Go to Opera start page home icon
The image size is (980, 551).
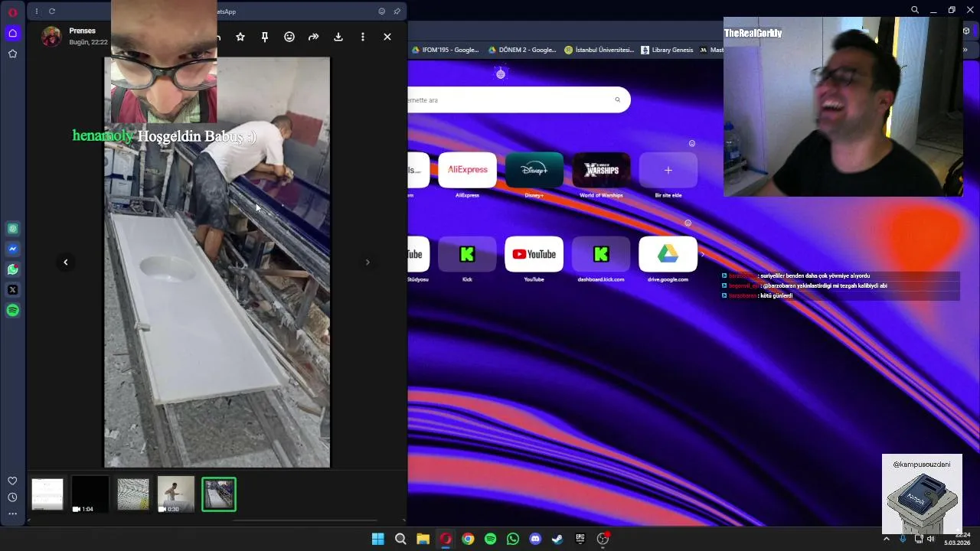tap(12, 33)
